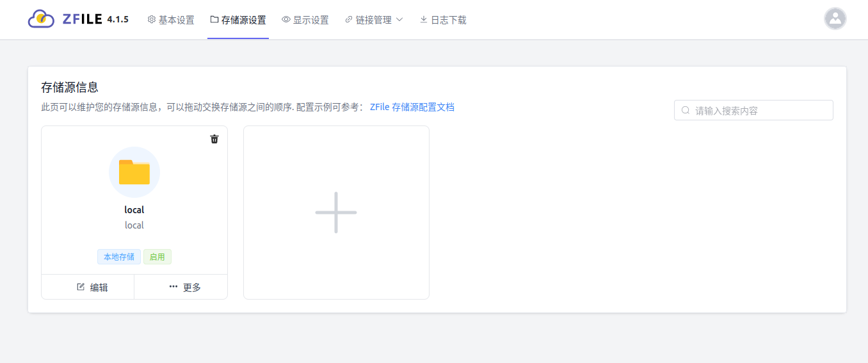Click the yellow folder icon of local storage
868x363 pixels.
(x=134, y=172)
